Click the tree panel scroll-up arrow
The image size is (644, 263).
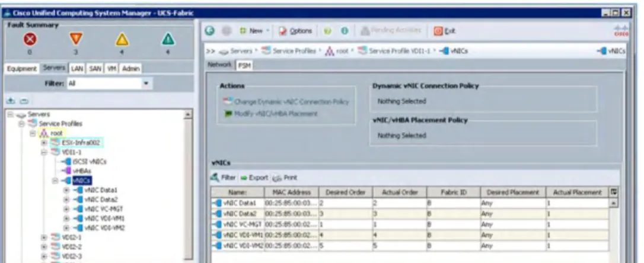pos(189,115)
